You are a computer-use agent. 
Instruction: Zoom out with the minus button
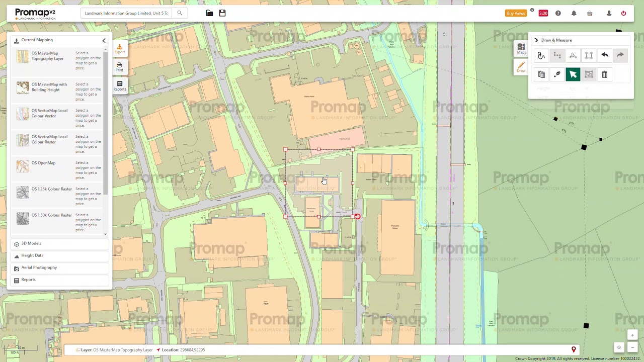pyautogui.click(x=632, y=347)
